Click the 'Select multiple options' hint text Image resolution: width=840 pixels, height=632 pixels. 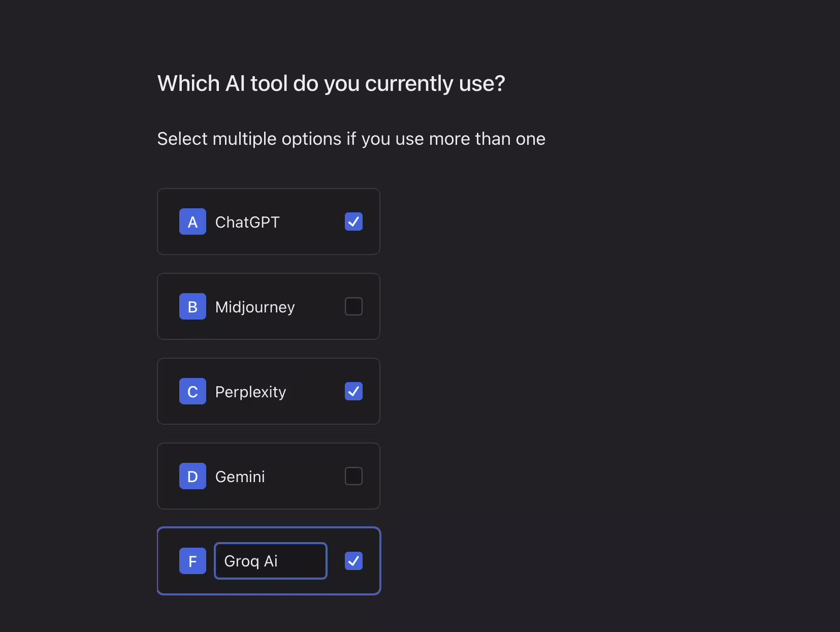(x=351, y=139)
